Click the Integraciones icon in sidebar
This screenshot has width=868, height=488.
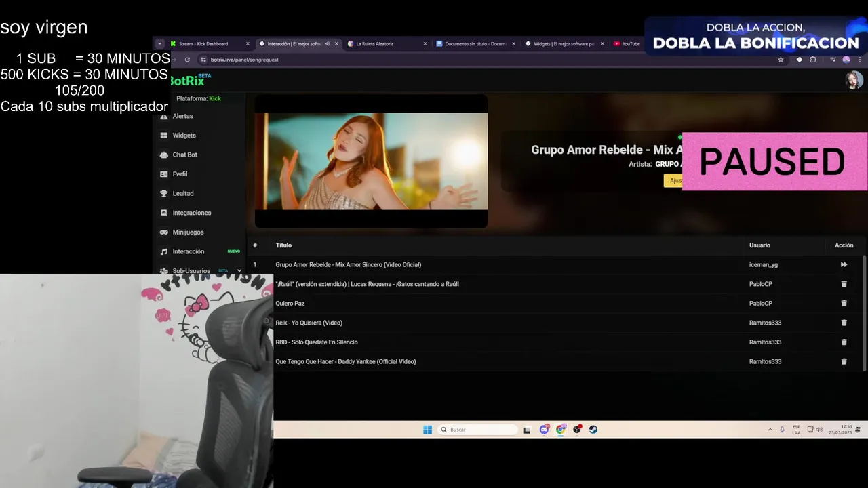(163, 213)
